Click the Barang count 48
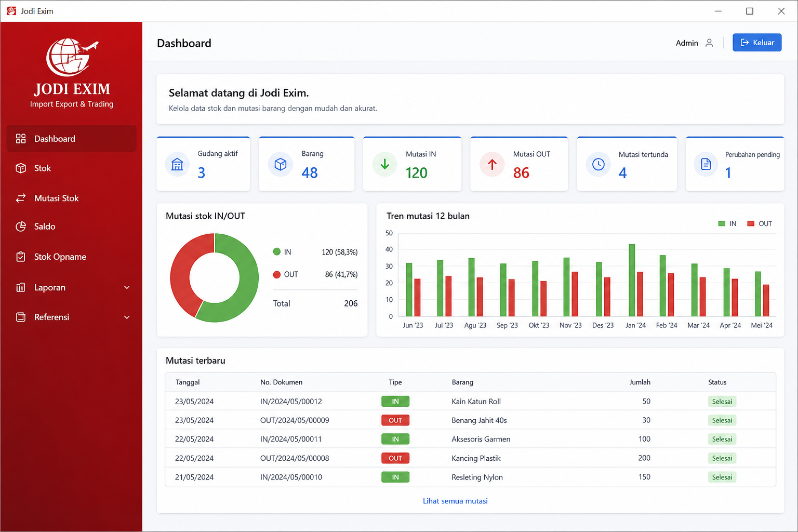This screenshot has height=532, width=798. (x=310, y=172)
